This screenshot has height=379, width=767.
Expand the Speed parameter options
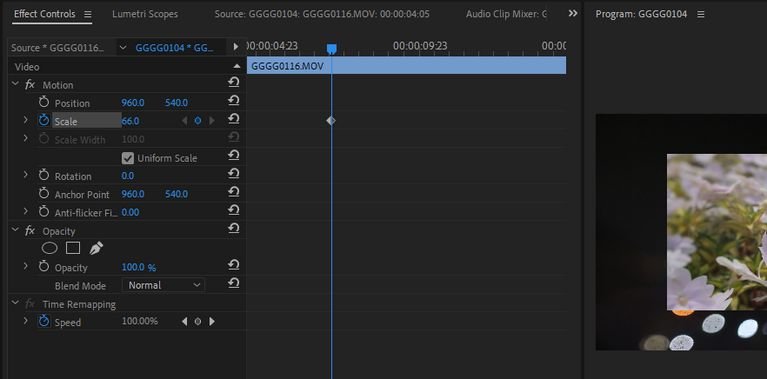point(25,321)
